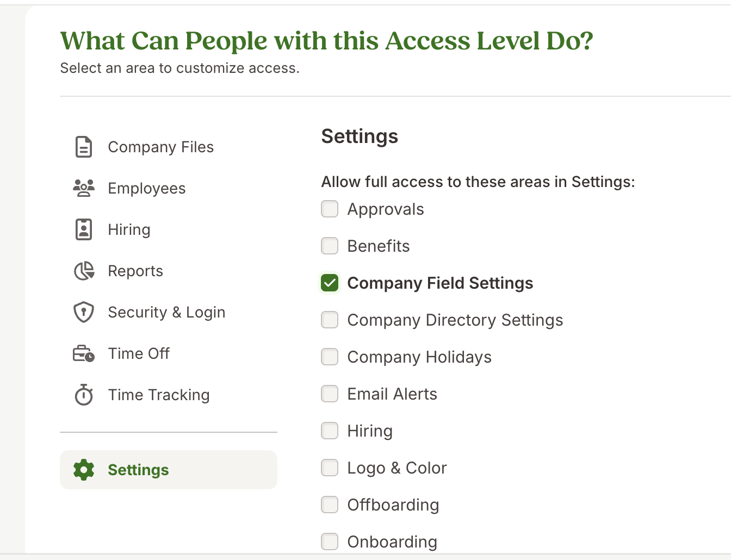
Task: Click the Time Tracking stopwatch icon
Action: pos(84,395)
